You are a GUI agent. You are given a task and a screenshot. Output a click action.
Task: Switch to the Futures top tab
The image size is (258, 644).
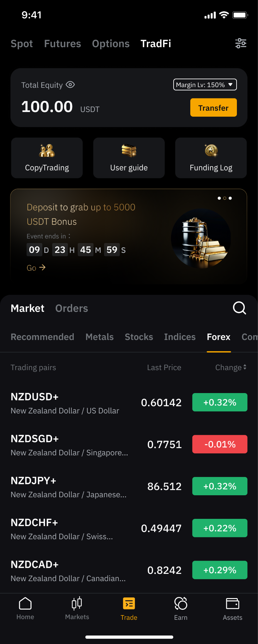(x=62, y=43)
